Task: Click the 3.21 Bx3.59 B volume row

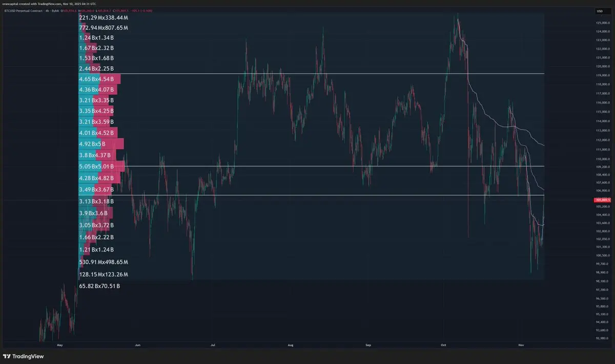Action: click(x=97, y=122)
